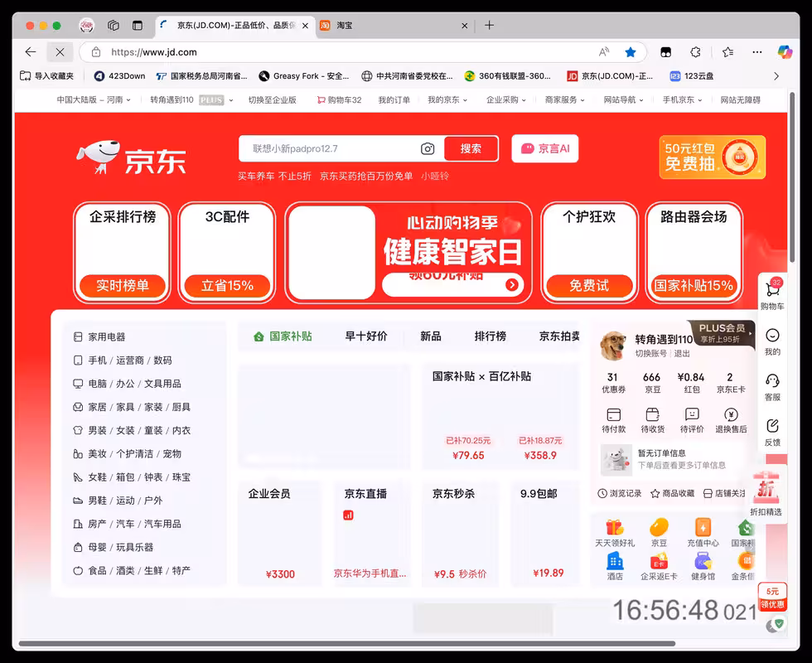Open 京言AI button
This screenshot has width=812, height=663.
(x=545, y=148)
